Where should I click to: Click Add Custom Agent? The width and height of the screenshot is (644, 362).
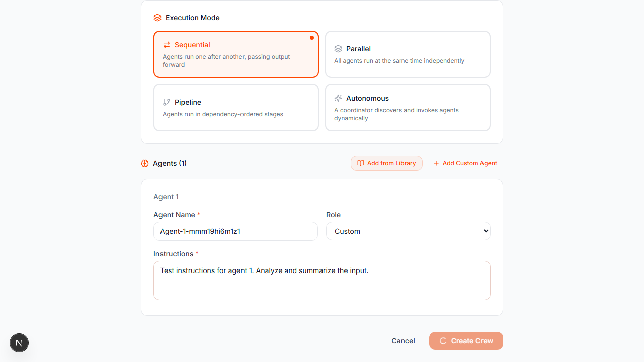[465, 163]
